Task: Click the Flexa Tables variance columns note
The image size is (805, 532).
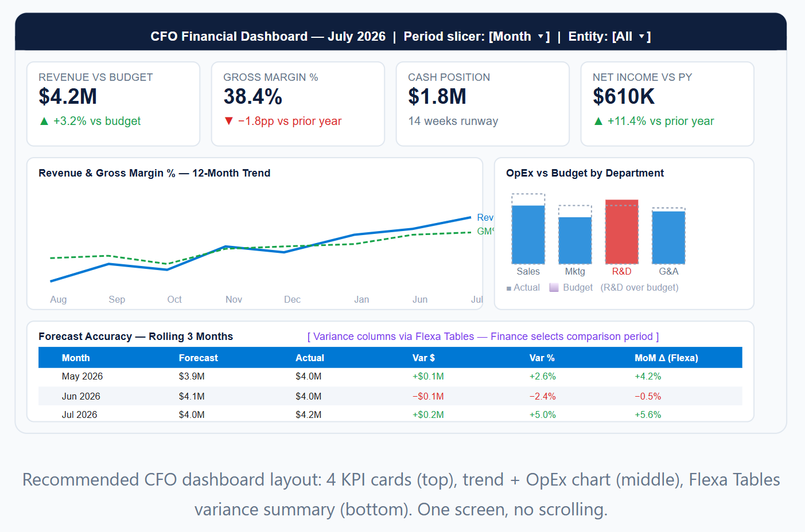Action: (483, 337)
